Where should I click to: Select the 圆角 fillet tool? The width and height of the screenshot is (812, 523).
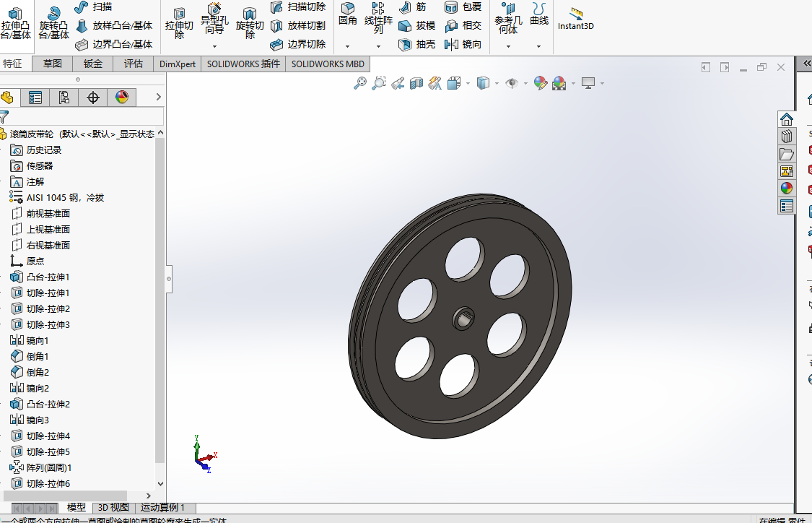pos(347,14)
